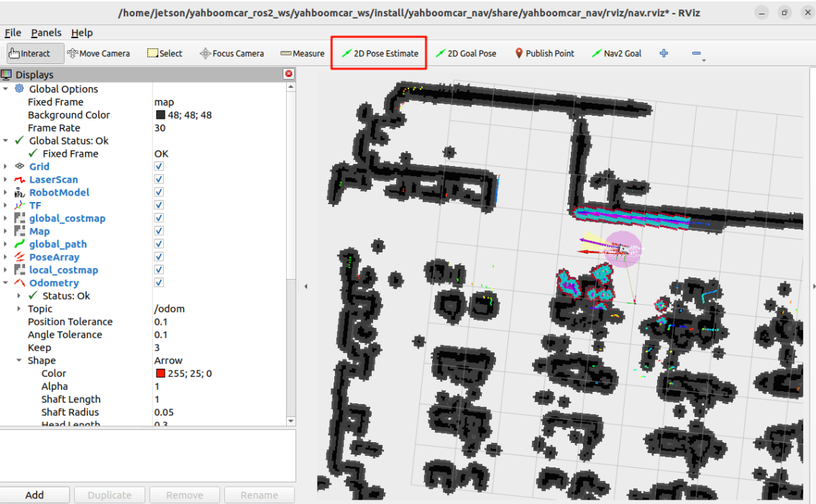The image size is (816, 504).
Task: Select the Nav2 Goal tool
Action: click(615, 53)
